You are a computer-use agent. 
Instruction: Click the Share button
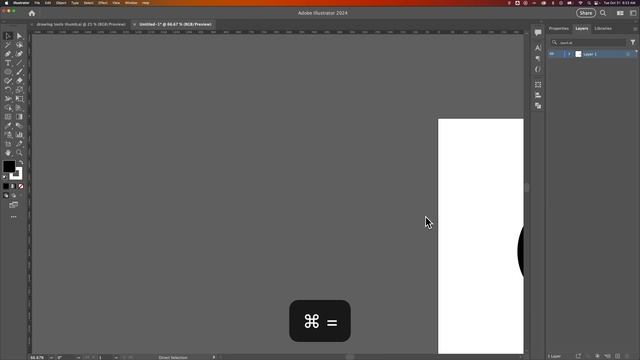pos(586,13)
